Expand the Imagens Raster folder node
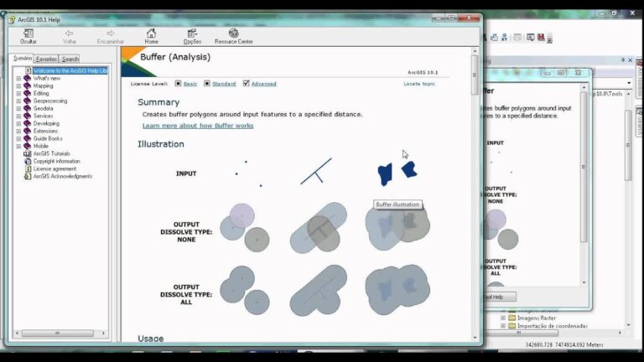Viewport: 644px width, 362px height. point(503,318)
